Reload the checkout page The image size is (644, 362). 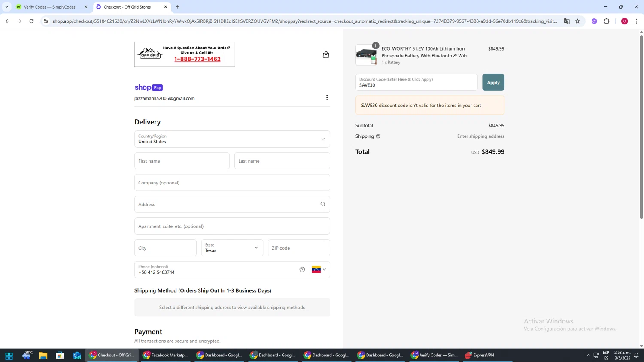point(31,21)
